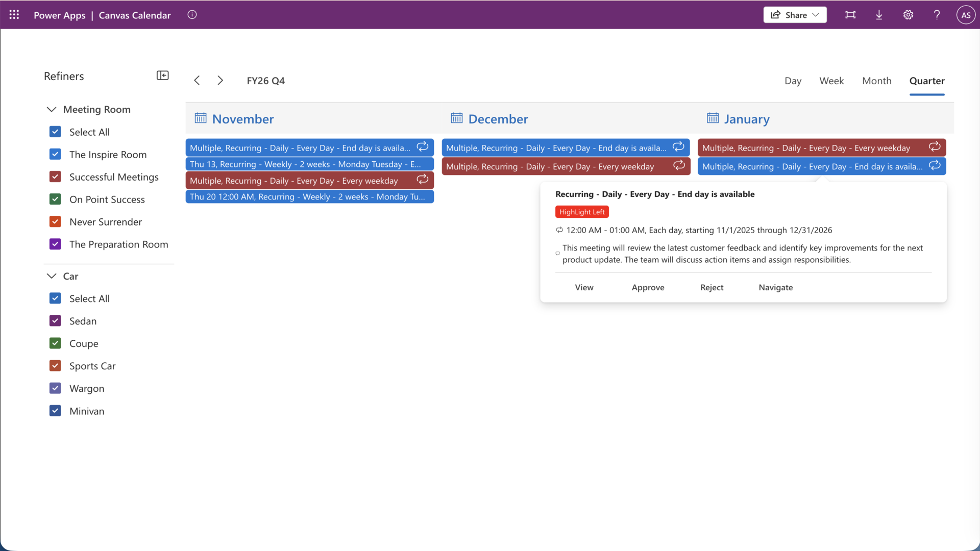
Task: Uncheck The Inspire Room checkbox
Action: click(55, 154)
